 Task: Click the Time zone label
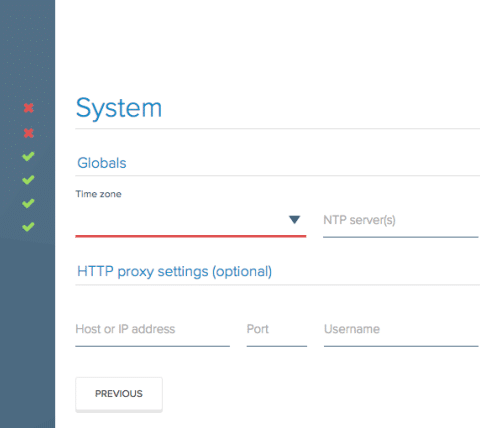(98, 194)
